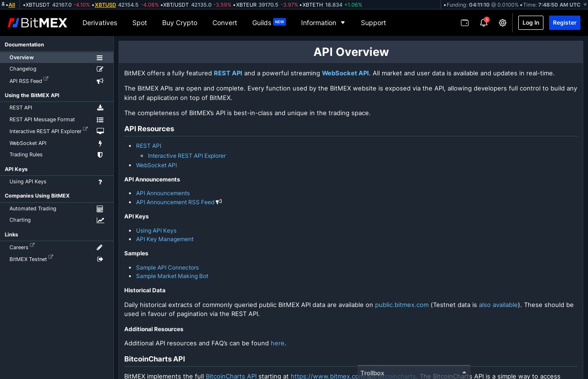Open the Sample API Connectors link

(167, 267)
